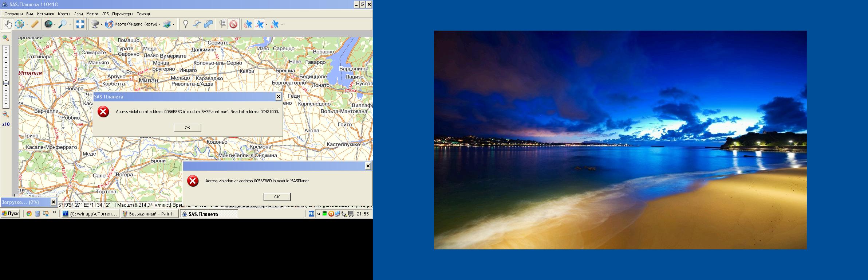Viewport: 868px width, 280px height.
Task: Click the Пуск start button
Action: pos(10,214)
